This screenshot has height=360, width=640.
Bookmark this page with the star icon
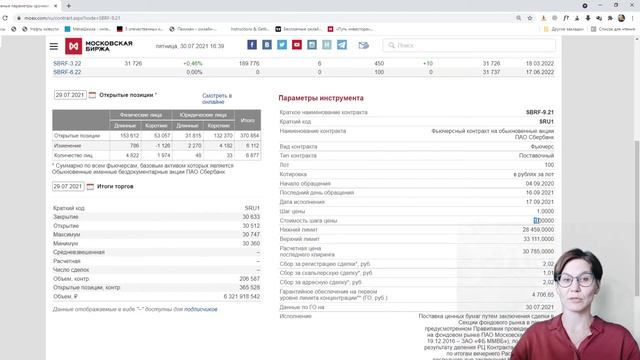[530, 18]
